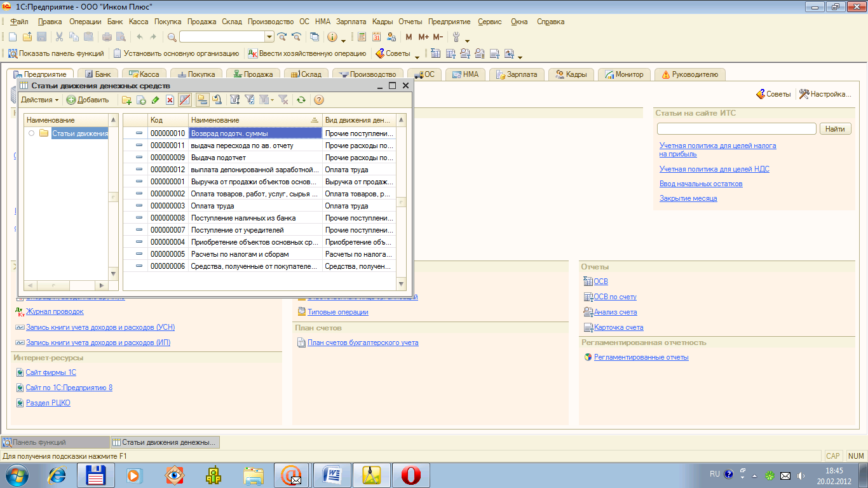This screenshot has height=488, width=868.
Task: Click the table's vertical scrollbar thumb
Action: pyautogui.click(x=401, y=202)
